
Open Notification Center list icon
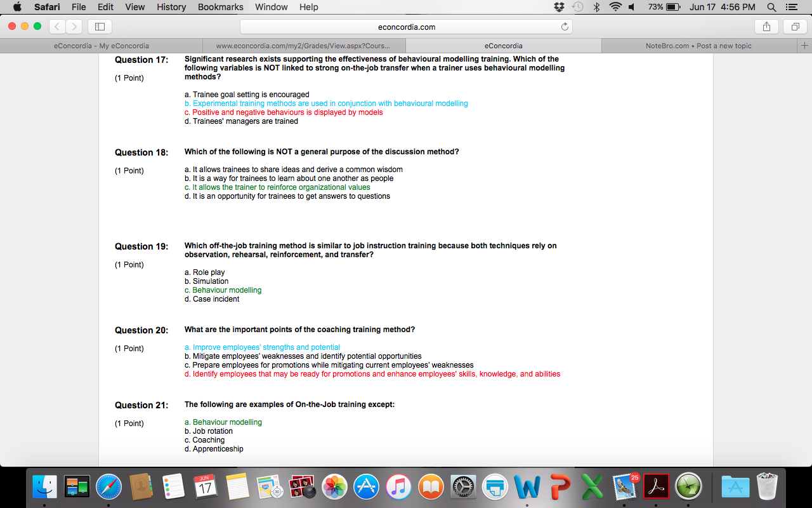point(790,7)
